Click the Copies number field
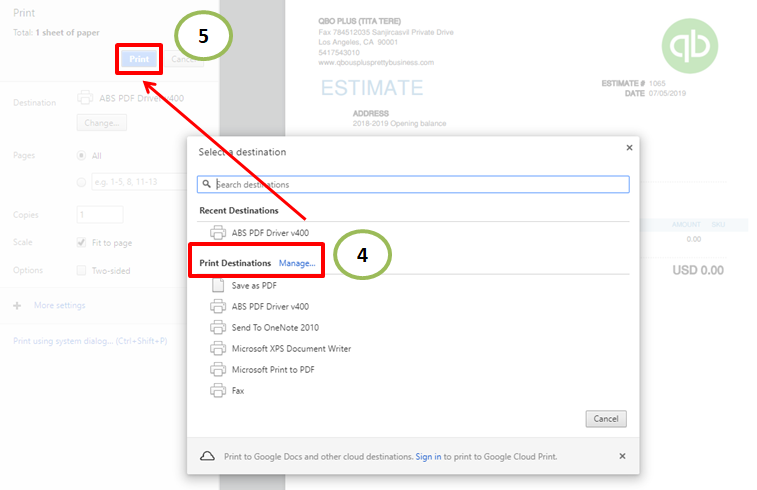The height and width of the screenshot is (490, 757). coord(100,214)
